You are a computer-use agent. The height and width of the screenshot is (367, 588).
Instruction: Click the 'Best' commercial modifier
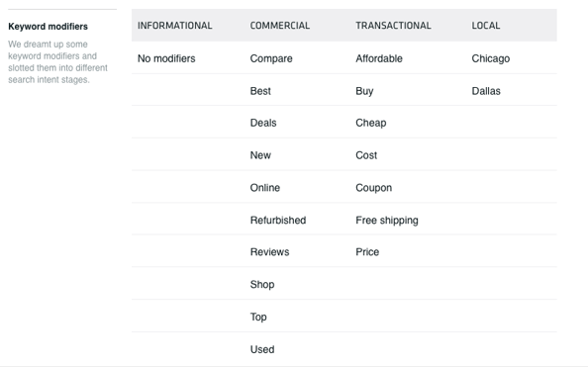260,91
